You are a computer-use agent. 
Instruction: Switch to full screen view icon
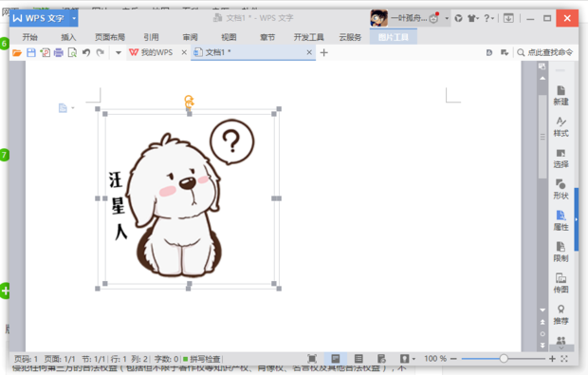[312, 359]
